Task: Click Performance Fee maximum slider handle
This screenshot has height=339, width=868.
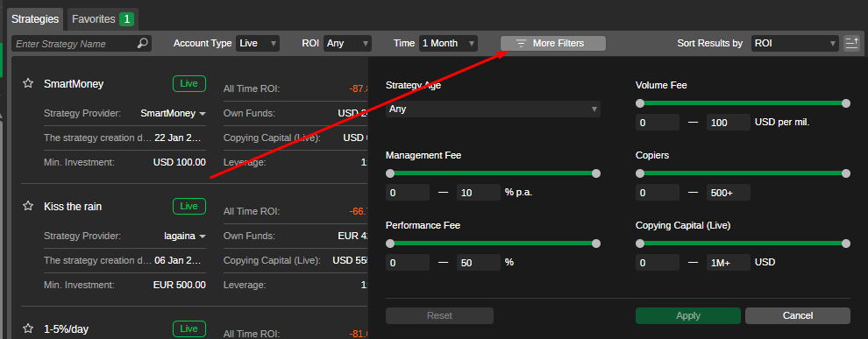Action: tap(595, 244)
